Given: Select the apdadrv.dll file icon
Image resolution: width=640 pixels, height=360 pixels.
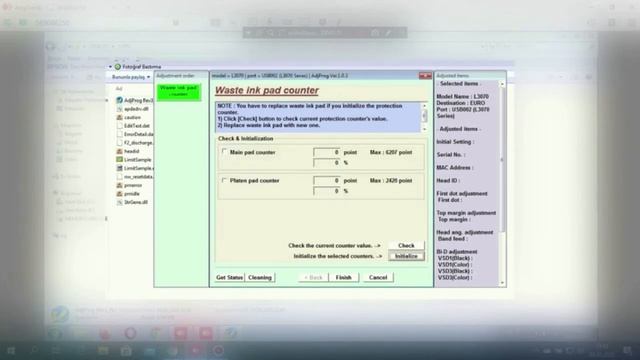Looking at the screenshot, I should point(119,109).
